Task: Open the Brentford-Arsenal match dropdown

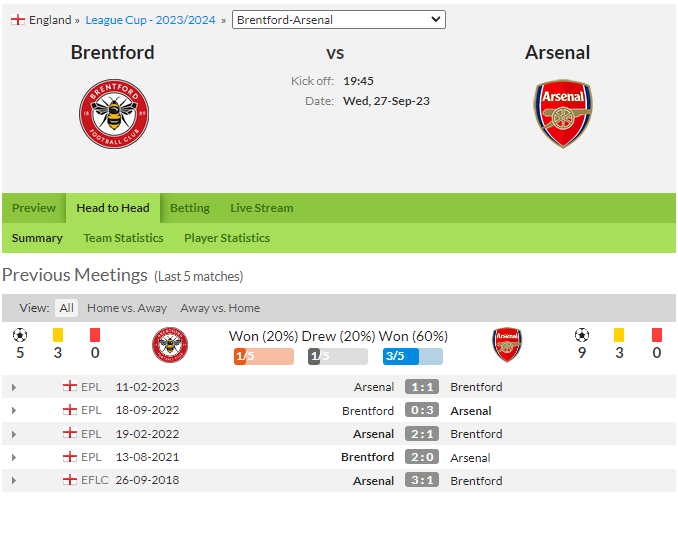Action: pyautogui.click(x=339, y=20)
